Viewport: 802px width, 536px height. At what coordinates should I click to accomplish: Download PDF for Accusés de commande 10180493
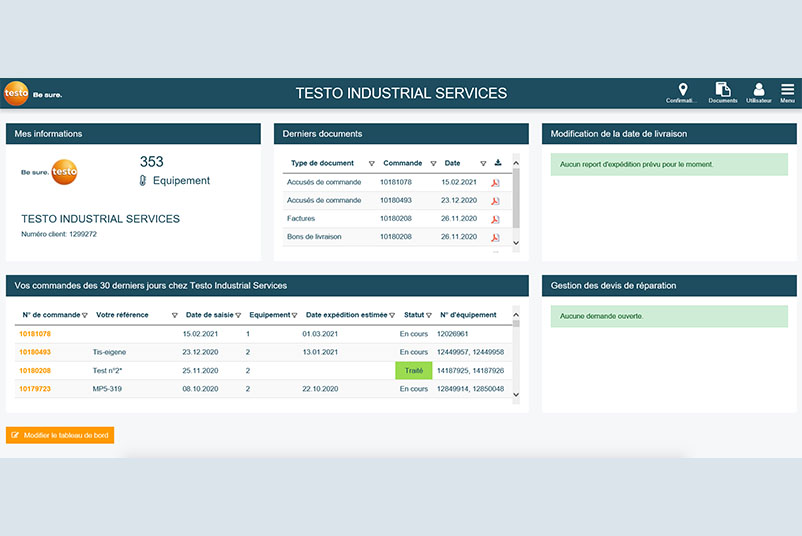coord(495,201)
